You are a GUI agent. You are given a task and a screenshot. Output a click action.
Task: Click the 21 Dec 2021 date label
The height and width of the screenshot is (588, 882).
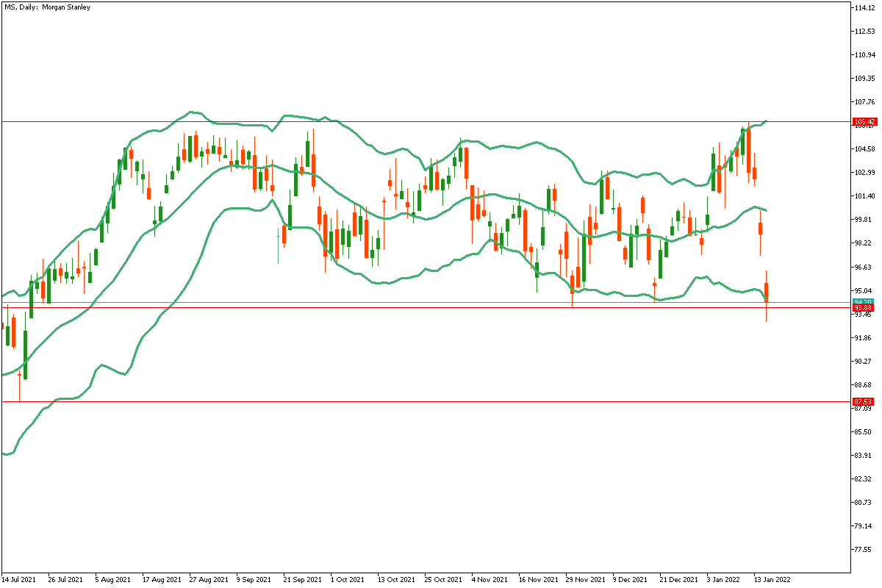678,579
